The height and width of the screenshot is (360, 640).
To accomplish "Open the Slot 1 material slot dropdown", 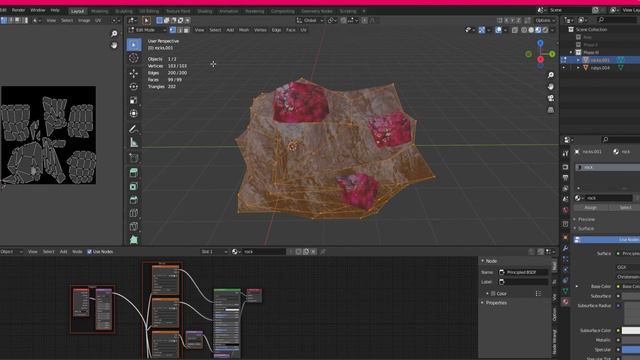I will (214, 252).
